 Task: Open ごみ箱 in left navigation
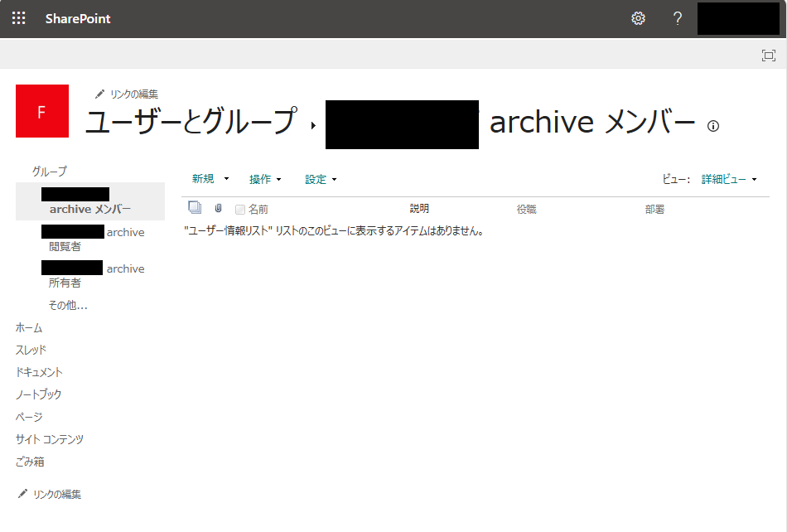[x=30, y=462]
